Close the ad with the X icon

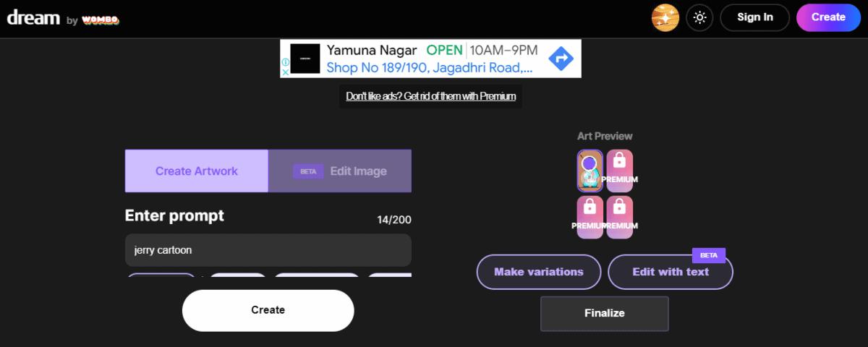pos(286,72)
